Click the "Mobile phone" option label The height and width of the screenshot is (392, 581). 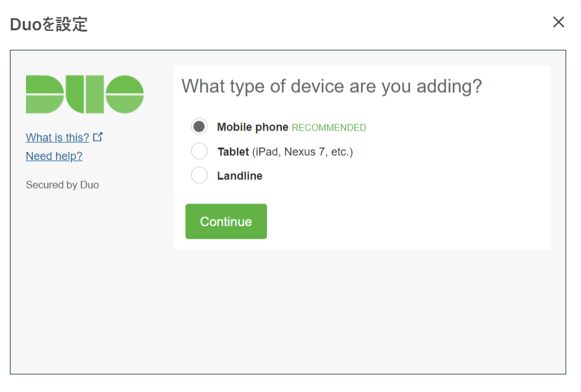[x=252, y=127]
